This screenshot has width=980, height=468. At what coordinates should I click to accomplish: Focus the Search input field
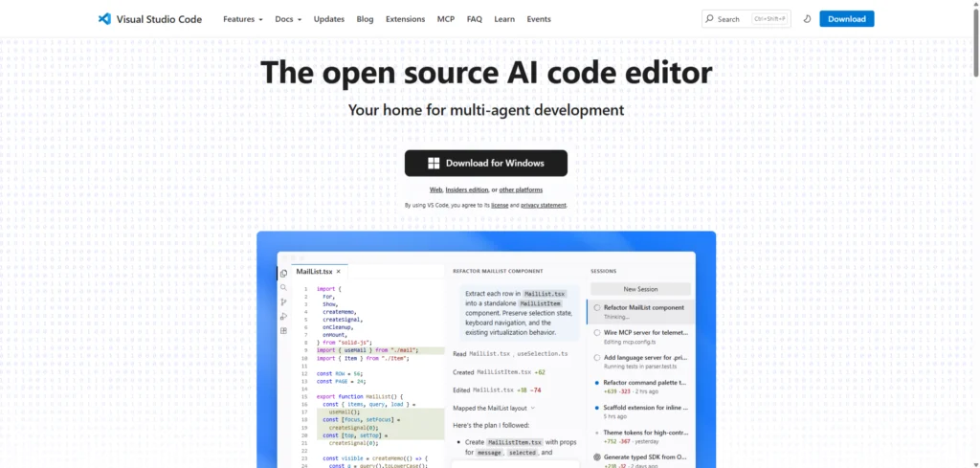pos(746,19)
